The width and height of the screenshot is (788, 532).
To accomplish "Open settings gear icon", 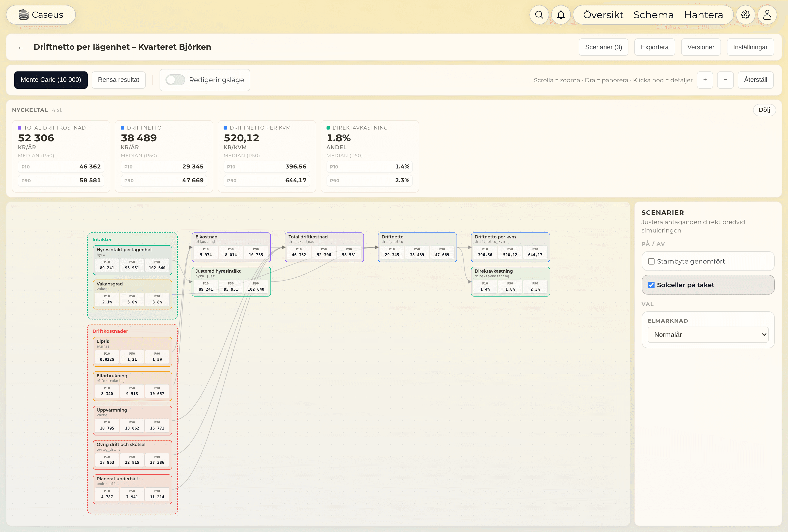I will tap(745, 15).
